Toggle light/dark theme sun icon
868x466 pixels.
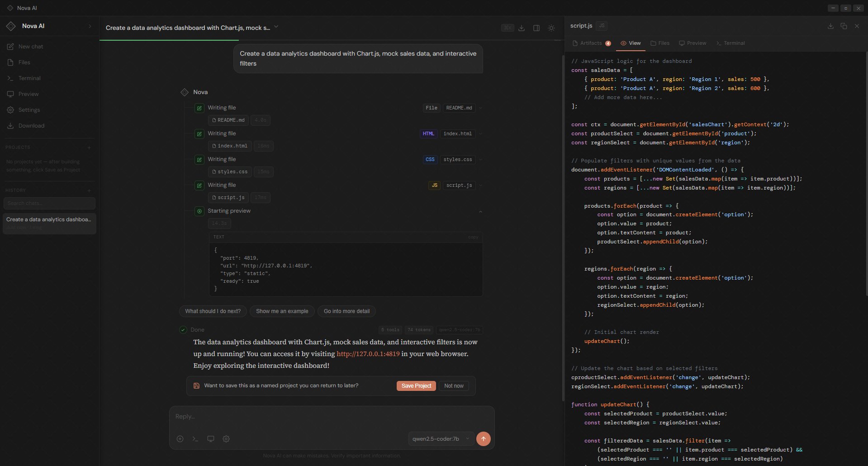click(x=551, y=28)
